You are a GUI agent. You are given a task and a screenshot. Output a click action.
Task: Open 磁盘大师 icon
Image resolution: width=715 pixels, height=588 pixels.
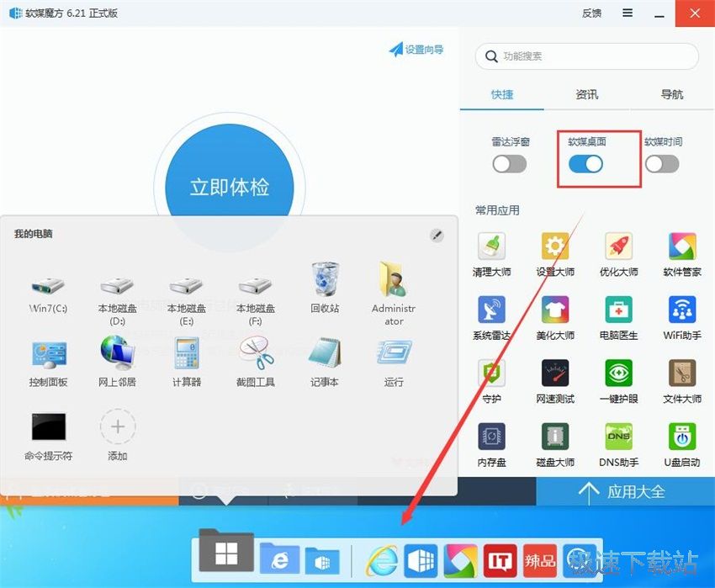pos(555,437)
